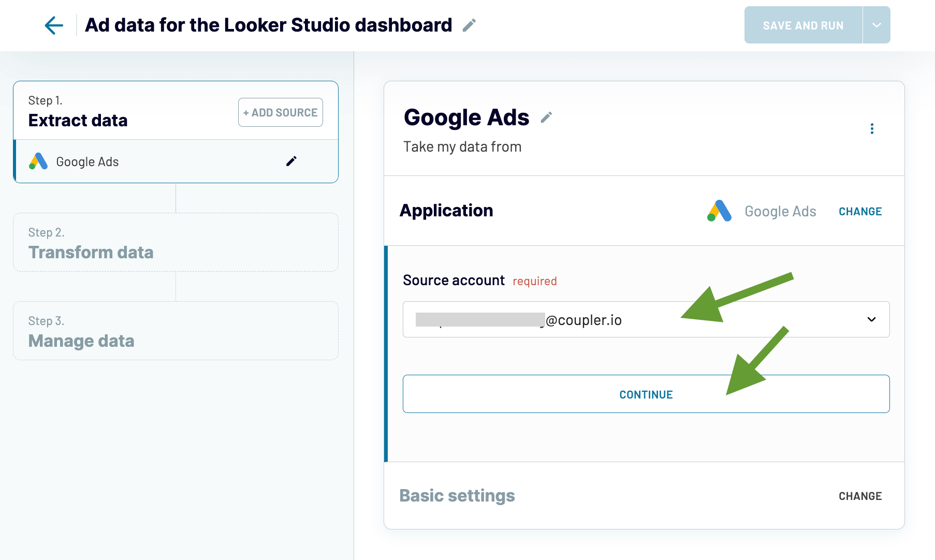
Task: Change the application via the CHANGE link
Action: click(859, 211)
